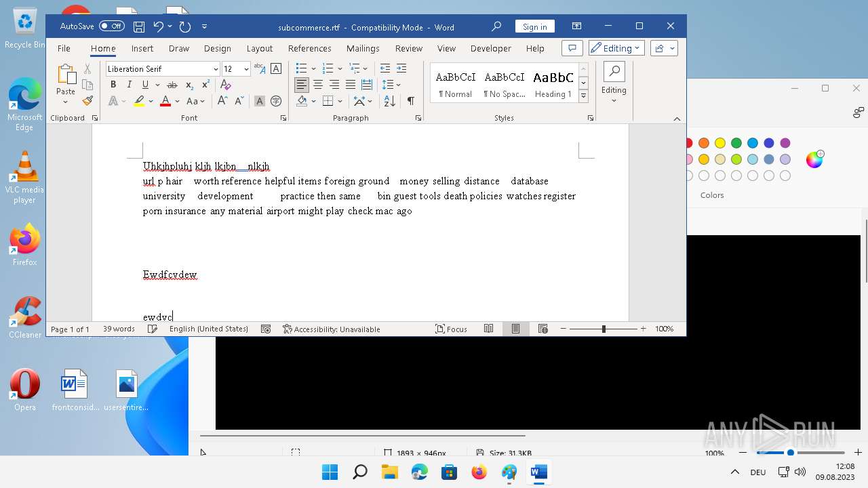Decrease font size with Shrink Font
The height and width of the screenshot is (488, 868).
click(239, 101)
